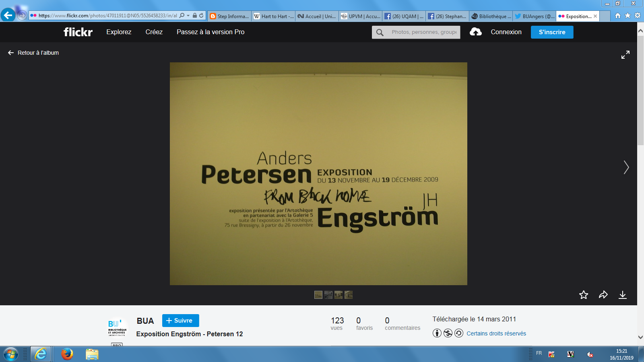Click the browser URL address field
Image resolution: width=644 pixels, height=362 pixels.
click(107, 16)
